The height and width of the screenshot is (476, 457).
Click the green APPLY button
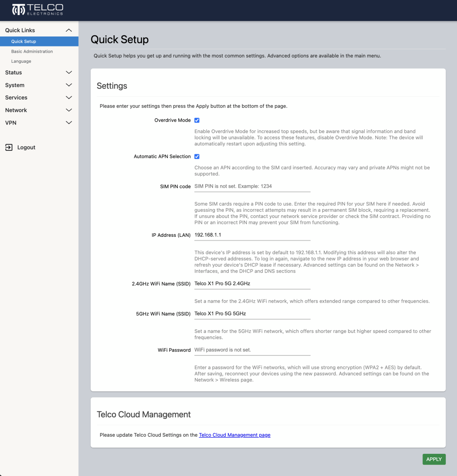coord(434,459)
